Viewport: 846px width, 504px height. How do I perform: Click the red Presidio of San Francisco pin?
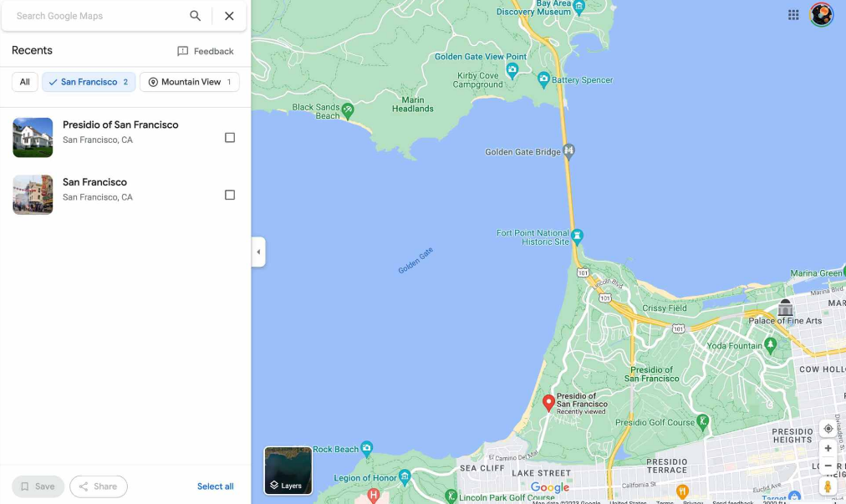[548, 403]
